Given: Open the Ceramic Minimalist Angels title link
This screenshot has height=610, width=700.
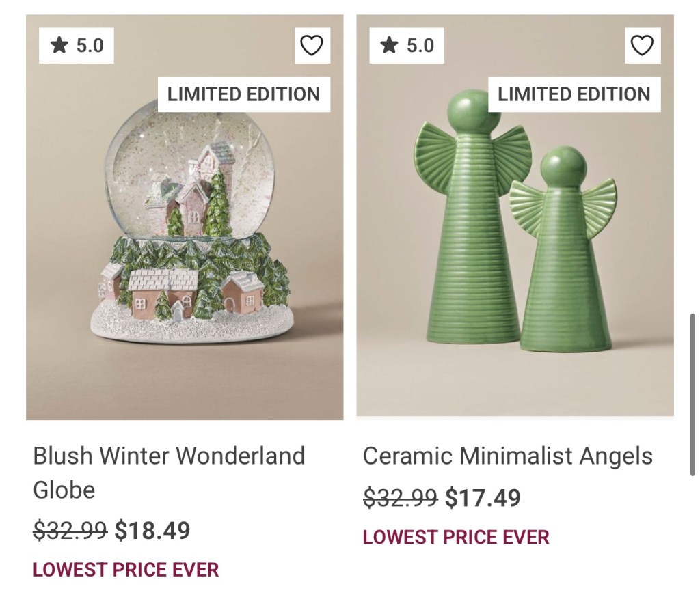Looking at the screenshot, I should pyautogui.click(x=507, y=456).
